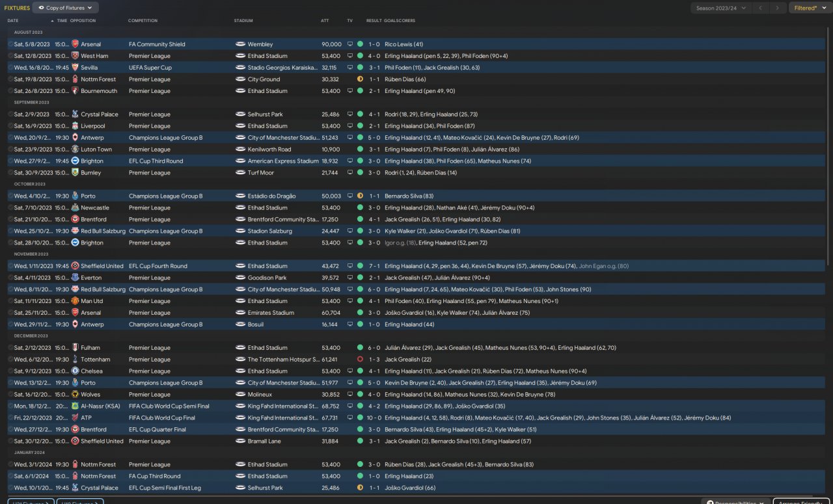Sort by the Goalscorers column header
Viewport: 833px width, 504px height.
coord(400,21)
